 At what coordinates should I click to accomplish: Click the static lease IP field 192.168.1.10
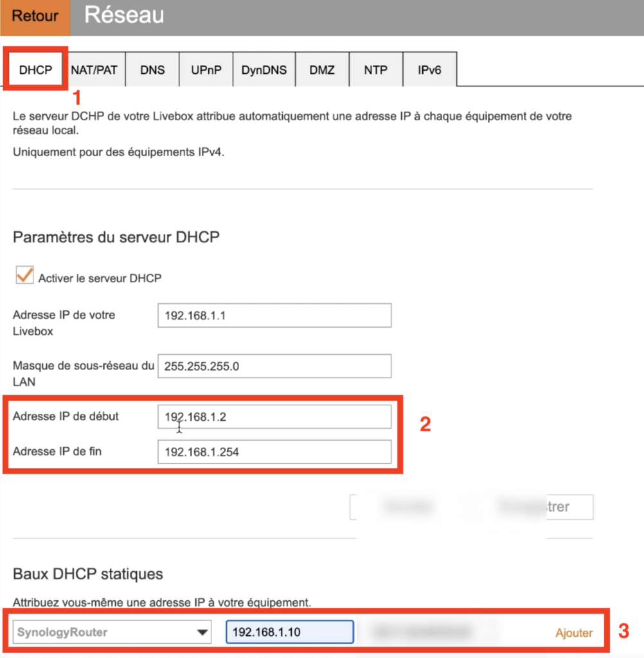[290, 632]
